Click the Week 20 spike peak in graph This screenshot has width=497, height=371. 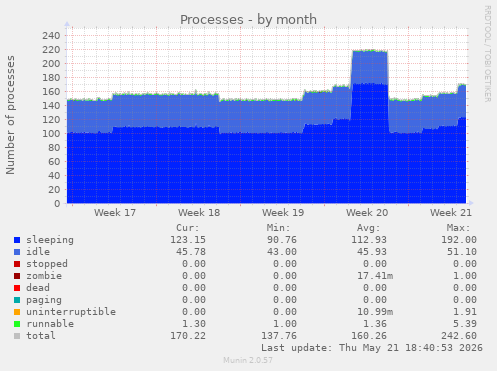tap(369, 51)
